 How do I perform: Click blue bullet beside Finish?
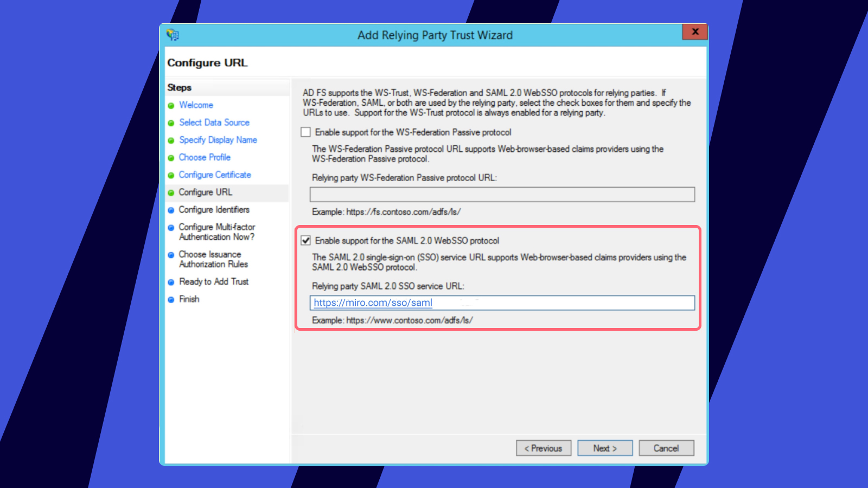(x=171, y=299)
